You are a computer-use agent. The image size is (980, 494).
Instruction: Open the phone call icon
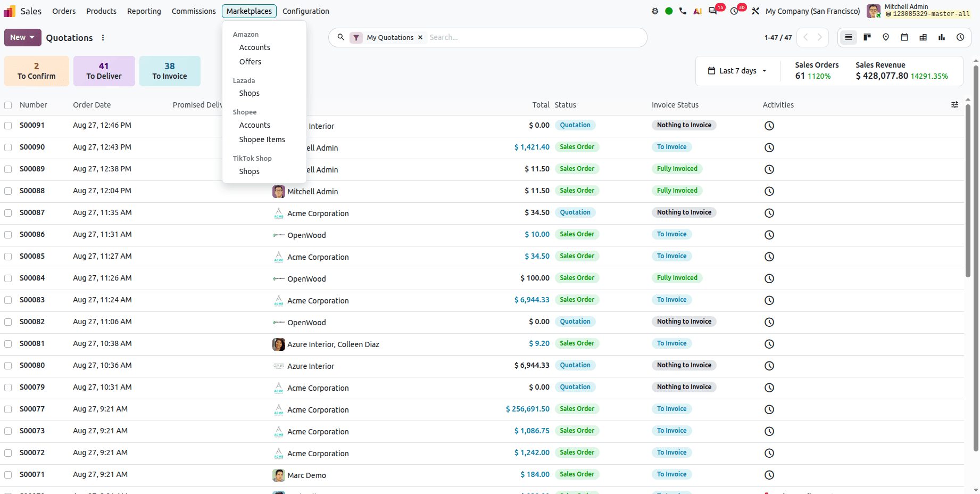click(x=683, y=11)
